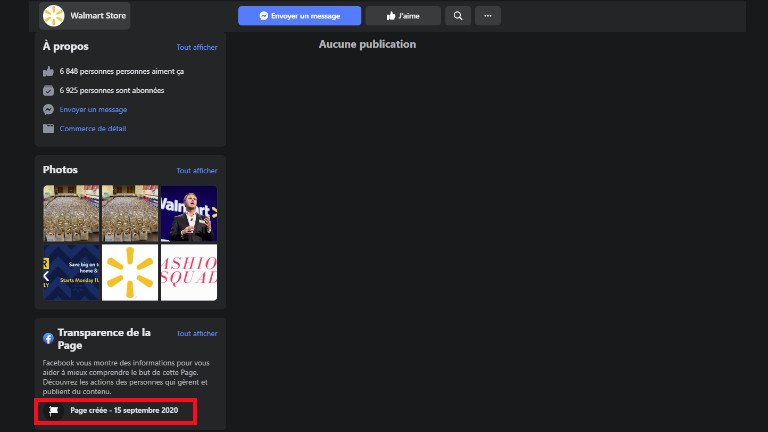This screenshot has height=432, width=768.
Task: Click the Messenger icon in À propos
Action: point(48,109)
